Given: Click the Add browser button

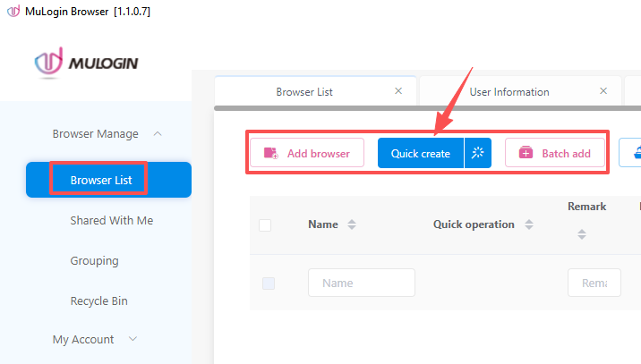Looking at the screenshot, I should click(307, 153).
